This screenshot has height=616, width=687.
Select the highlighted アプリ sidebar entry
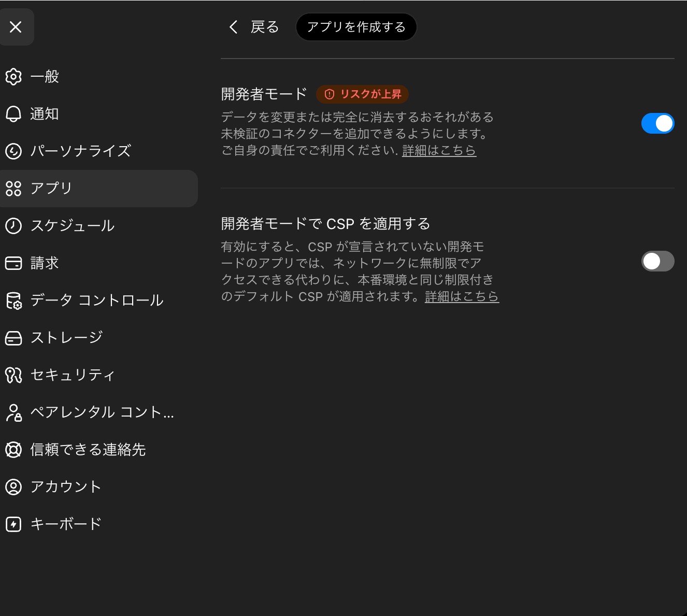(98, 189)
